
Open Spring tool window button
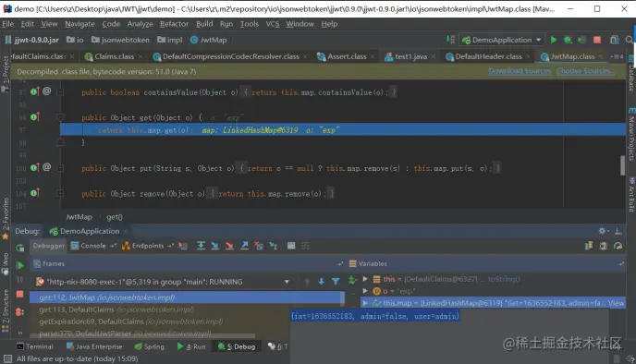pos(149,346)
